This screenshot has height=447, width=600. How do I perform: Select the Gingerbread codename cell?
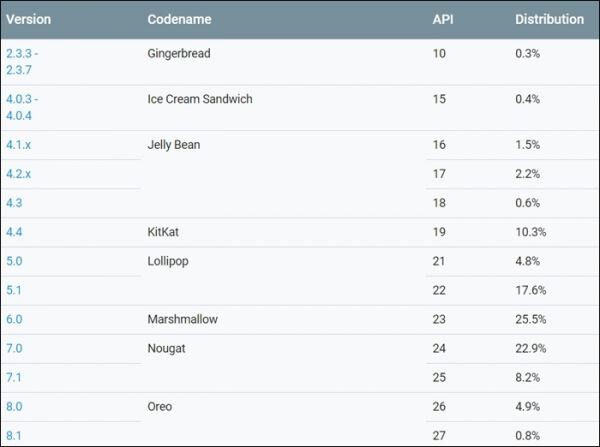(180, 52)
